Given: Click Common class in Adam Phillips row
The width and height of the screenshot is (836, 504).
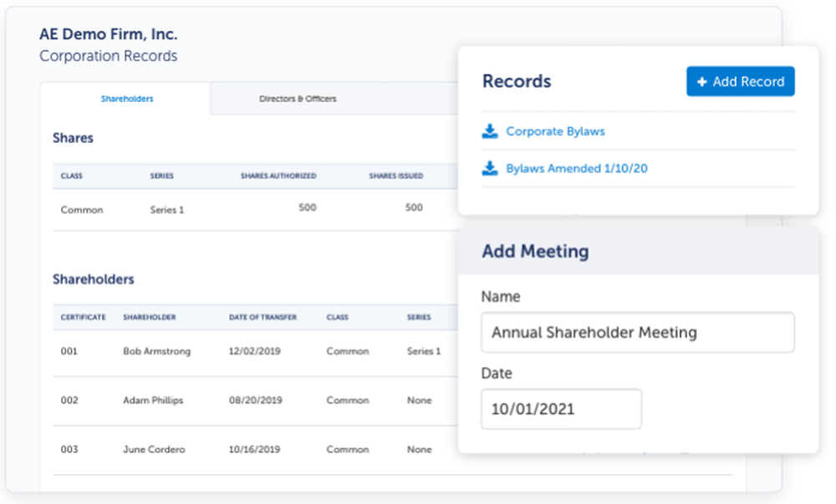Looking at the screenshot, I should [348, 400].
